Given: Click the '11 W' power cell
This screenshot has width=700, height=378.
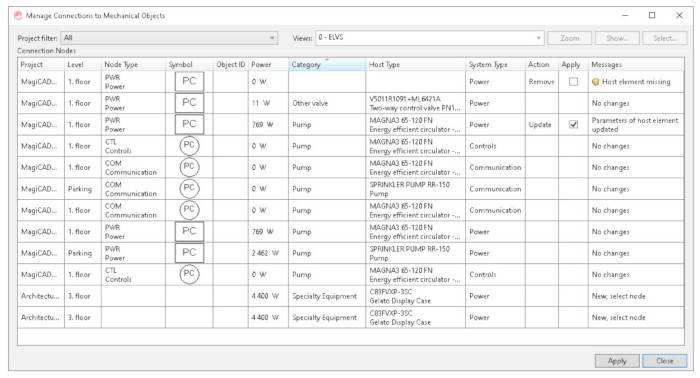Looking at the screenshot, I should 268,103.
